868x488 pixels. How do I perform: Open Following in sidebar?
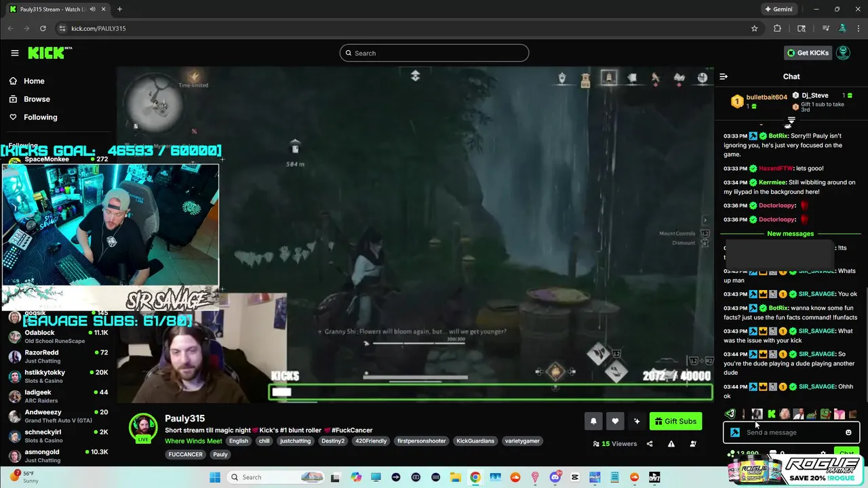click(x=41, y=117)
